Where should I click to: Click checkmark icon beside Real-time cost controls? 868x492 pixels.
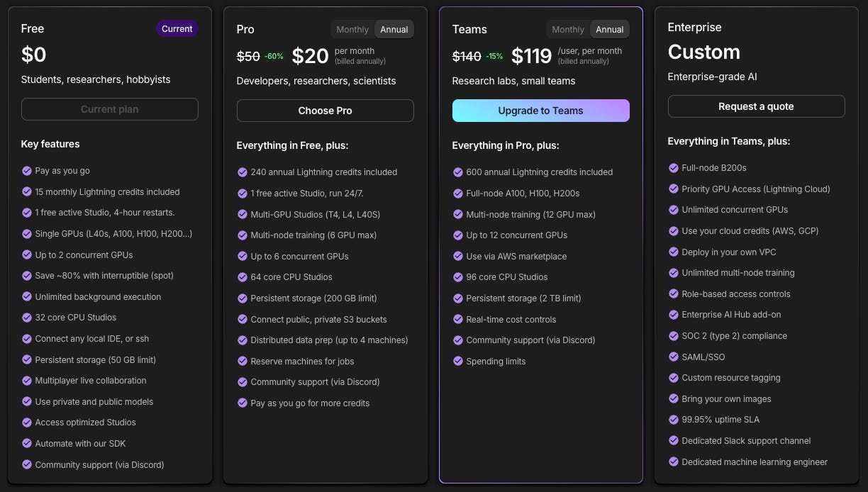point(458,320)
